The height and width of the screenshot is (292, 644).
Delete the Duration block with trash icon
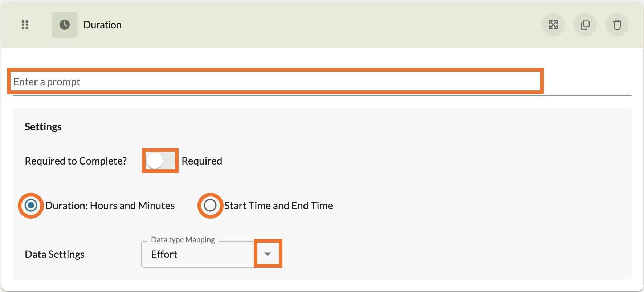pos(617,25)
